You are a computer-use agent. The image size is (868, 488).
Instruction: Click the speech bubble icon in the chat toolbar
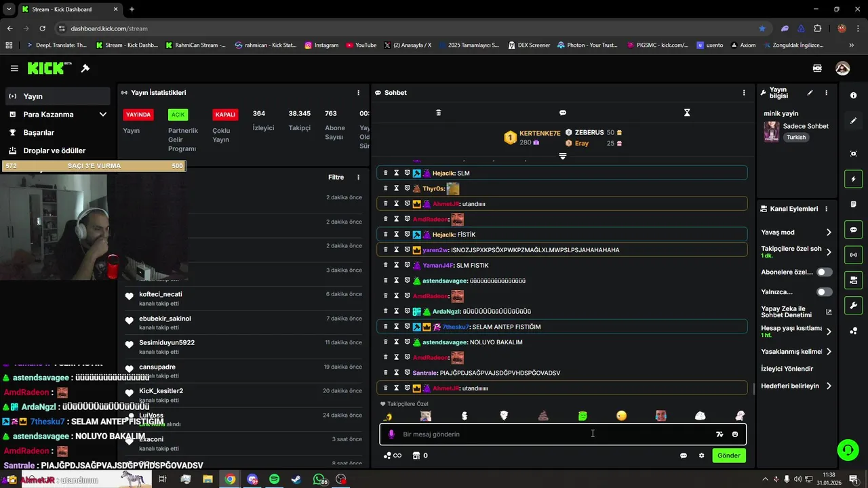563,113
